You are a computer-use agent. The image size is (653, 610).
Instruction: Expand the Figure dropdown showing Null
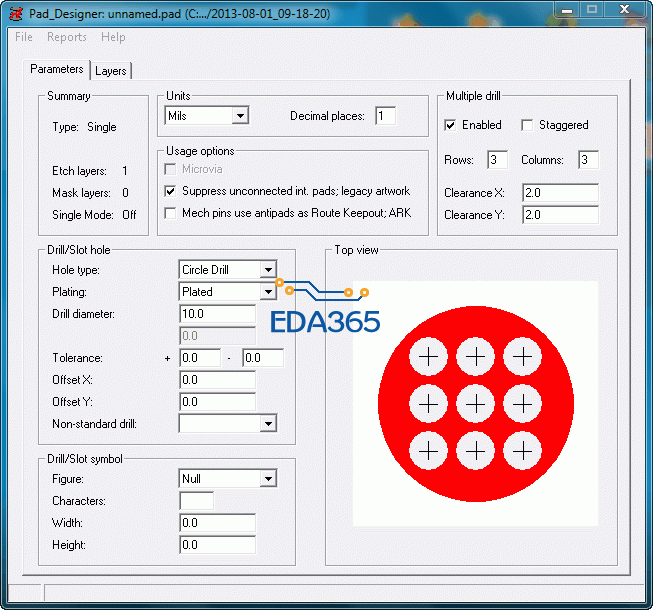[x=269, y=479]
